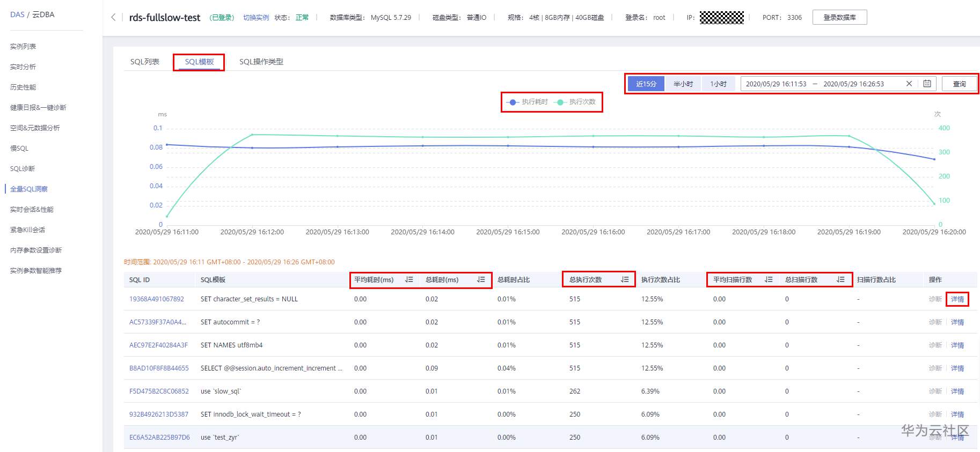Sort by 总扫描行数 column sort icon

click(840, 279)
